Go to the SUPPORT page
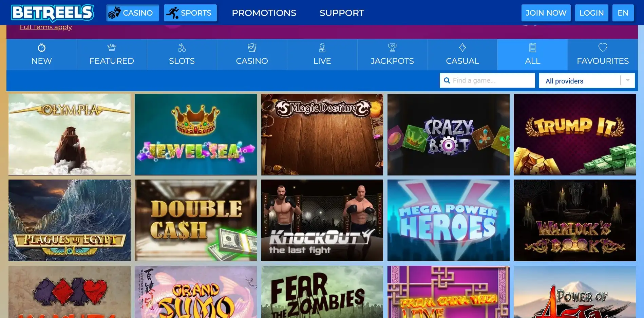Image resolution: width=644 pixels, height=318 pixels. 342,13
